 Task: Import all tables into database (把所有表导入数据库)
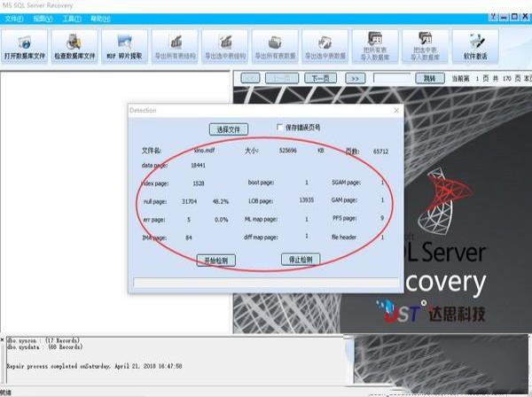click(375, 46)
